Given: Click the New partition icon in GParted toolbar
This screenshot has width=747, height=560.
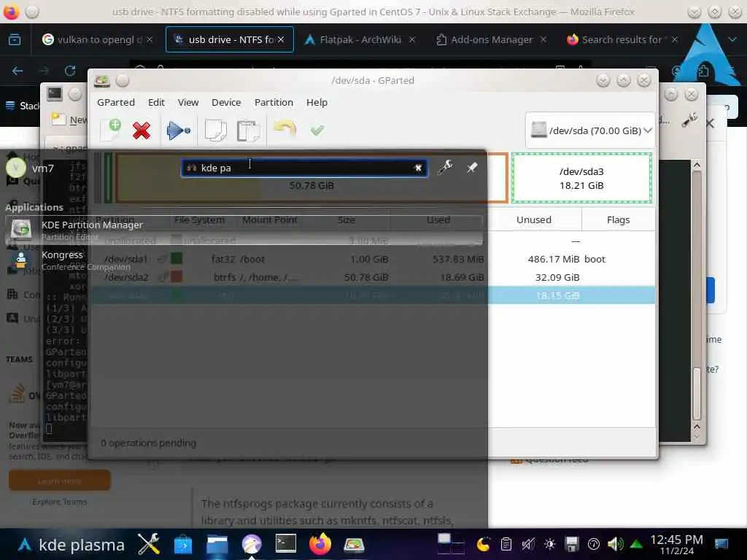Looking at the screenshot, I should (x=111, y=130).
